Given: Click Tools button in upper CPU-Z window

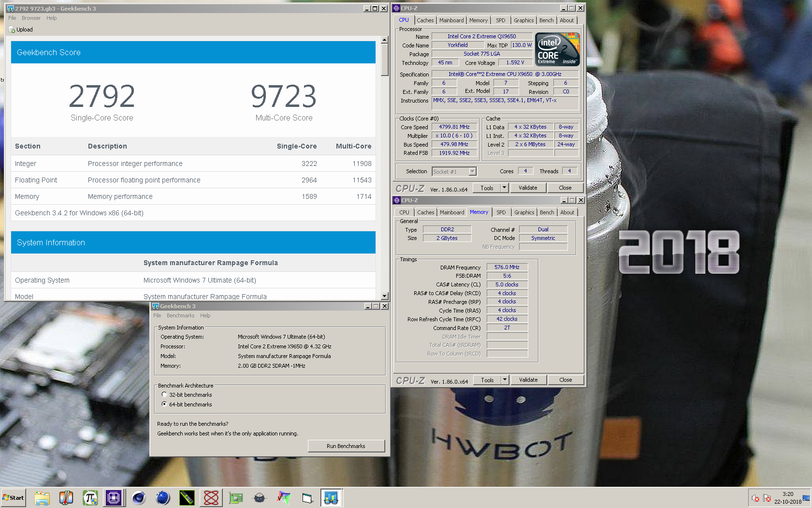Looking at the screenshot, I should tap(487, 188).
